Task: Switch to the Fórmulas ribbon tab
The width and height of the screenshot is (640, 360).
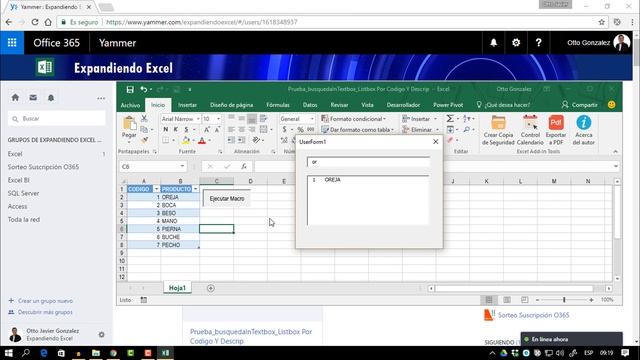Action: [x=278, y=105]
